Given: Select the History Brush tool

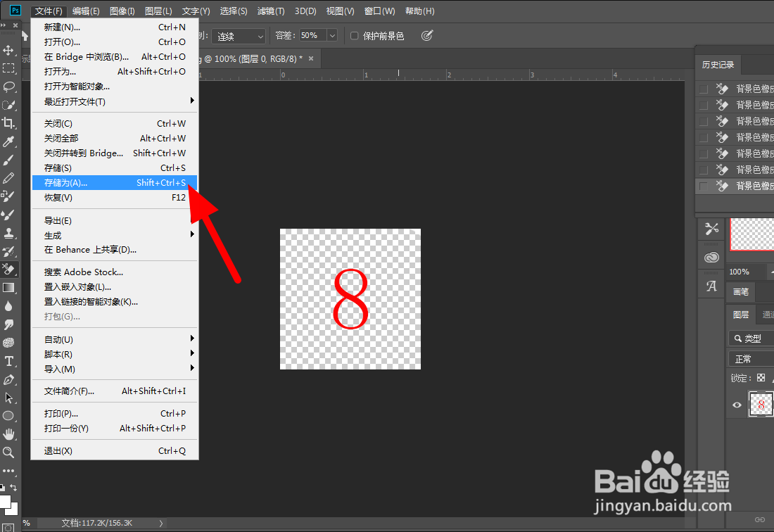Looking at the screenshot, I should pyautogui.click(x=8, y=251).
